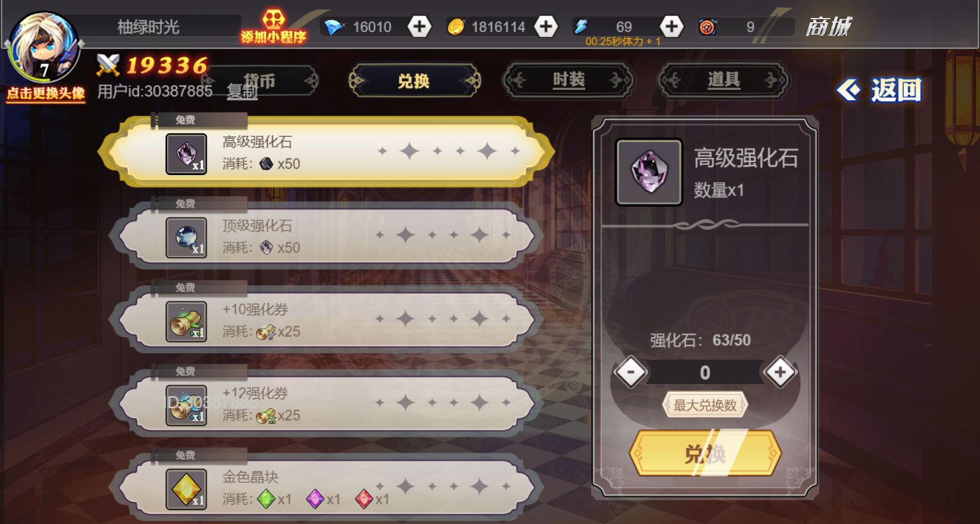Click the 最大兑换数 max exchange button

(705, 406)
